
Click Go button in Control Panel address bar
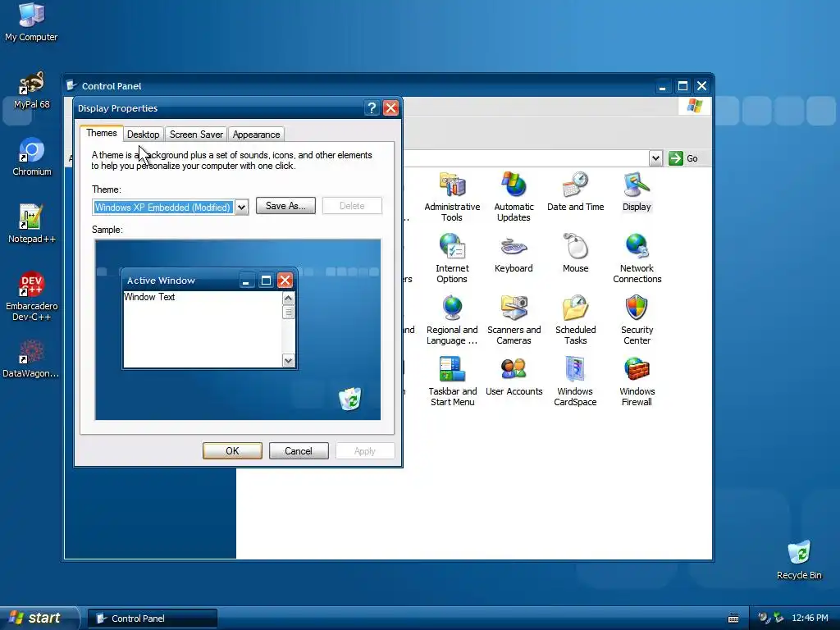tap(683, 158)
